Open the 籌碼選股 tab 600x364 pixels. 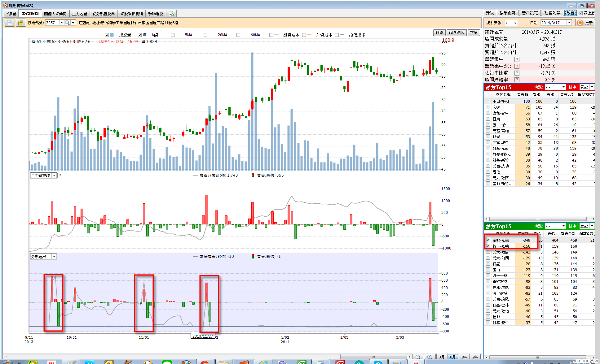pos(156,14)
